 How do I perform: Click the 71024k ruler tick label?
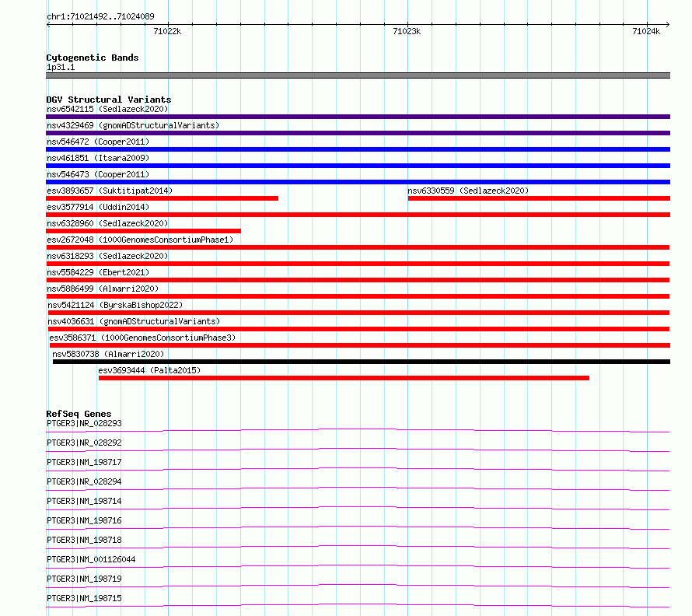click(x=646, y=31)
